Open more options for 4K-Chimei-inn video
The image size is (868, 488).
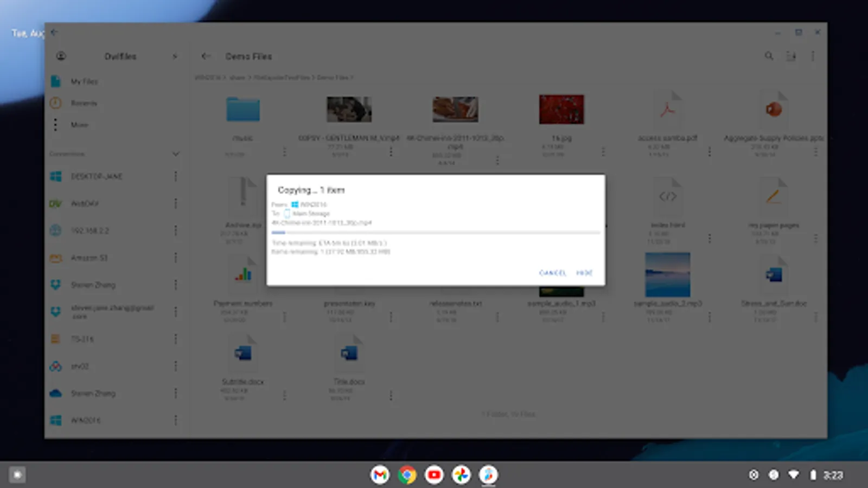[x=497, y=160]
